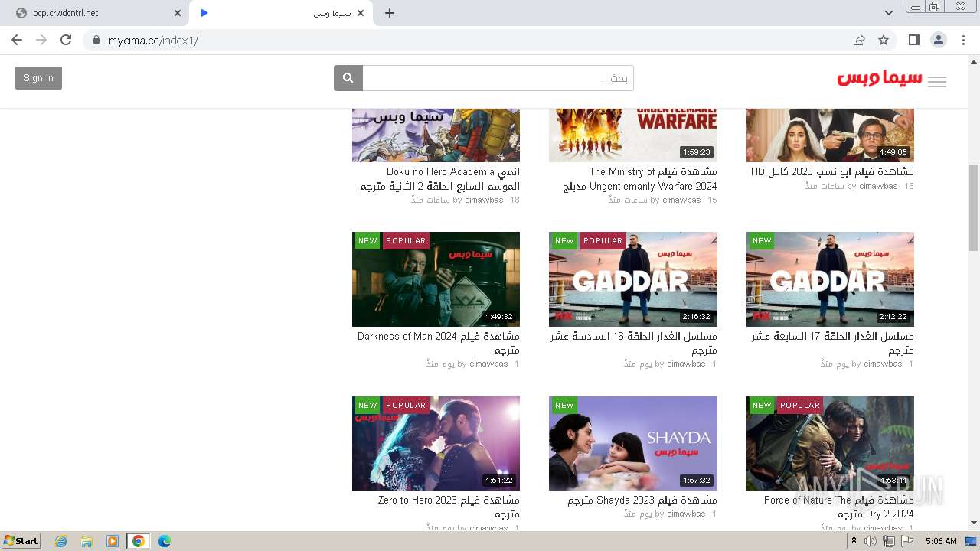Click the scrollbar up arrow
This screenshot has width=980, height=551.
click(974, 62)
